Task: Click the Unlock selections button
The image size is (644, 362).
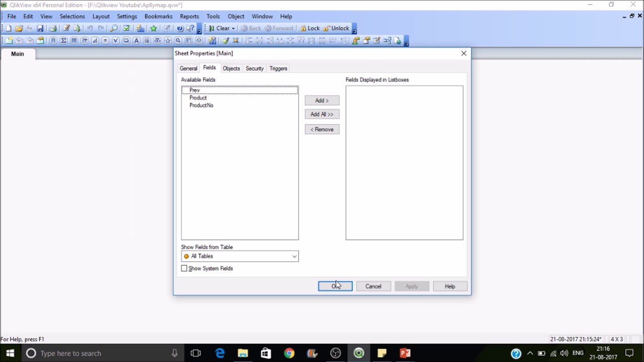Action: tap(336, 28)
